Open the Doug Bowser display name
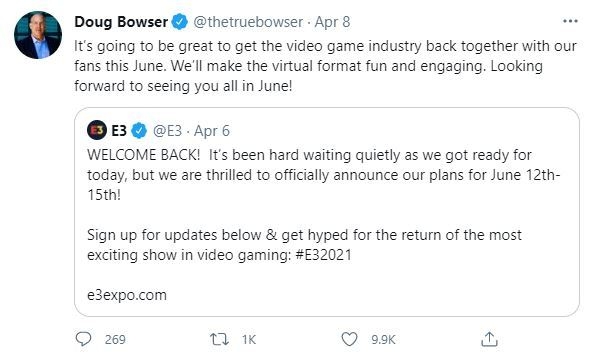This screenshot has height=361, width=594. [x=121, y=22]
